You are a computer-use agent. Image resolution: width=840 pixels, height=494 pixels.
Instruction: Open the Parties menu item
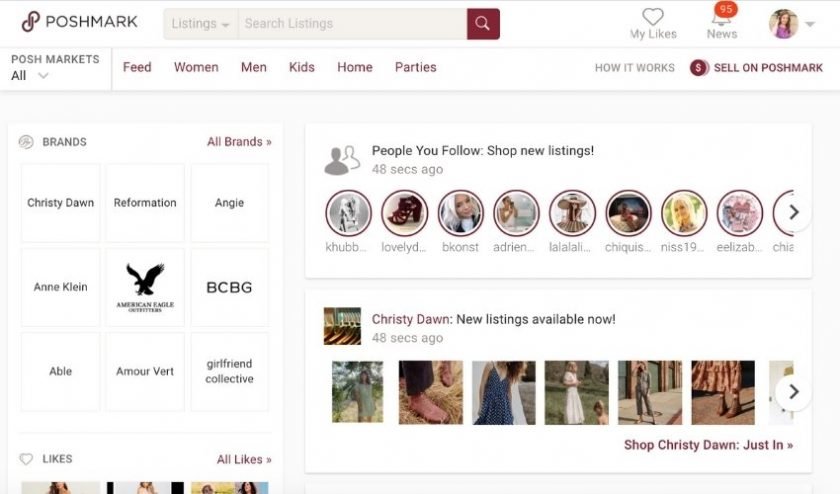pyautogui.click(x=415, y=67)
